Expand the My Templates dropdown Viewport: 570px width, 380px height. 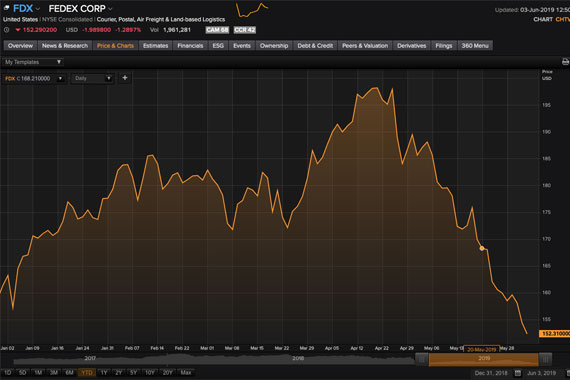33,62
